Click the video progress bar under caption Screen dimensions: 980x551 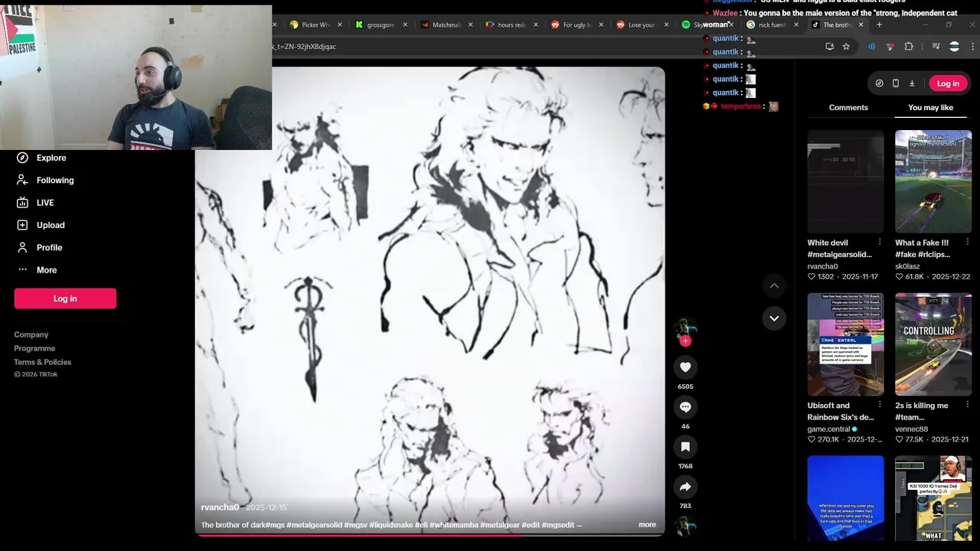point(430,534)
